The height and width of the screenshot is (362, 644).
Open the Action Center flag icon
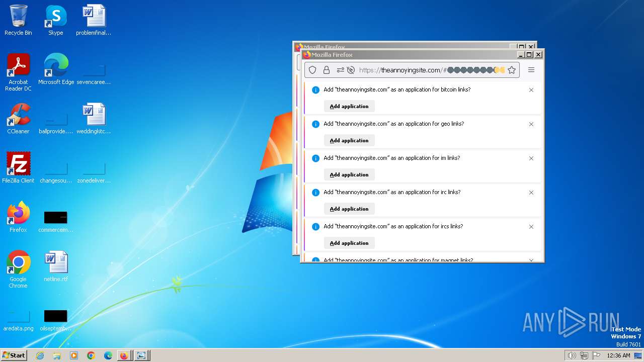tap(596, 355)
